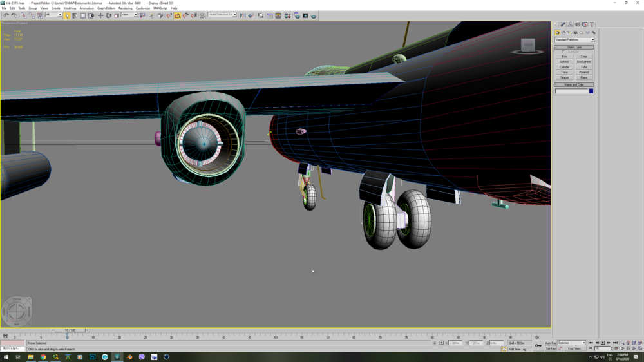Open the Modifiers menu
The image size is (644, 362).
point(70,8)
